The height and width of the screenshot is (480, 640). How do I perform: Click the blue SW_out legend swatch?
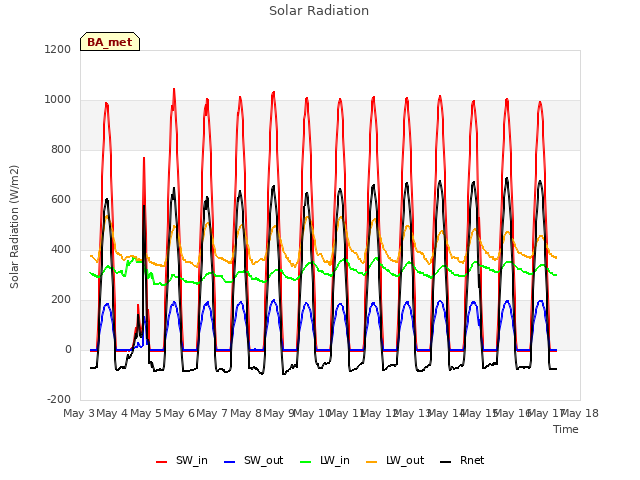point(230,462)
